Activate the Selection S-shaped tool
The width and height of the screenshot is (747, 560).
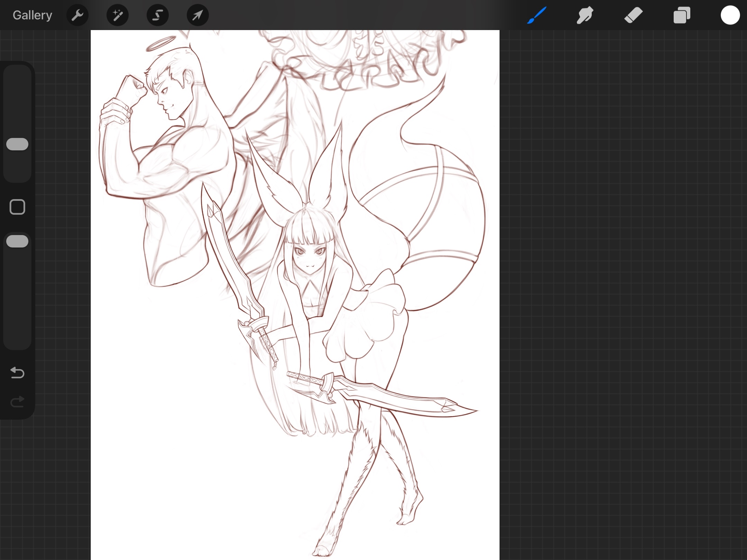[x=158, y=15]
